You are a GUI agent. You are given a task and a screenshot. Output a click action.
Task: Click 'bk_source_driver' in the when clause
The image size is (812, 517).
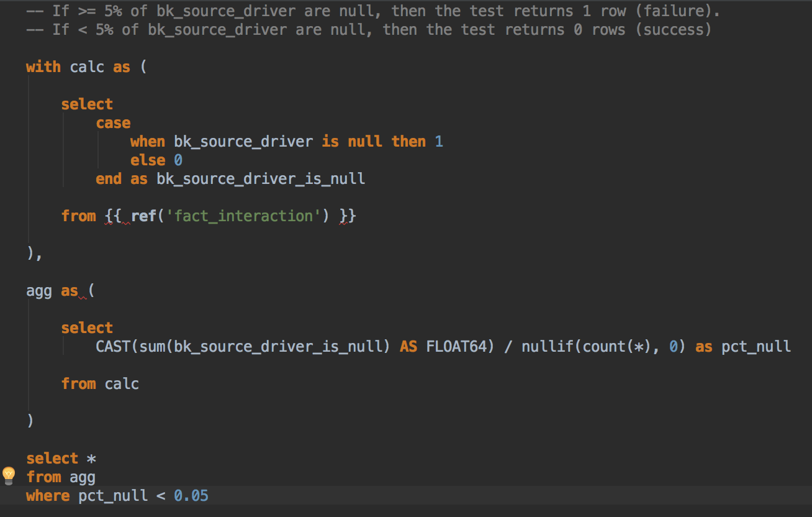[243, 142]
